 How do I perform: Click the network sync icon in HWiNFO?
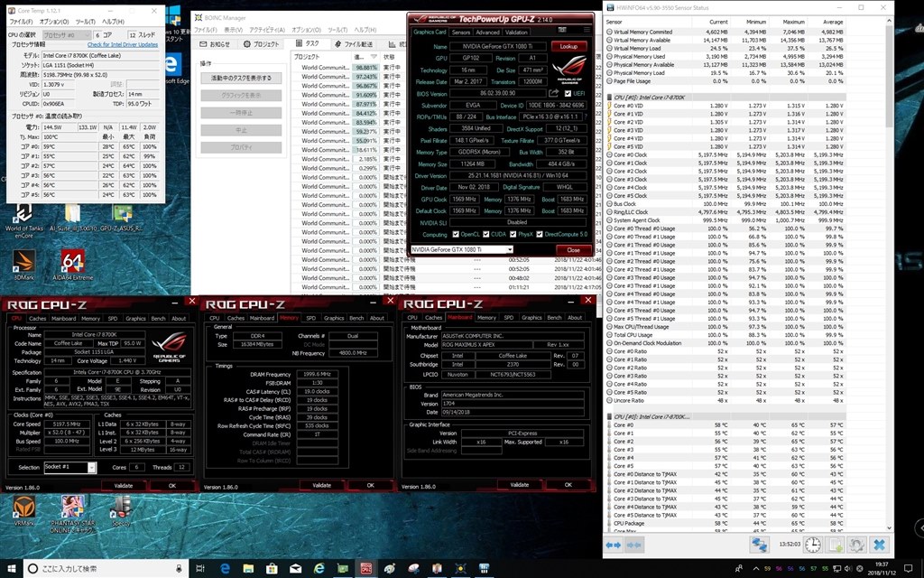(x=759, y=545)
